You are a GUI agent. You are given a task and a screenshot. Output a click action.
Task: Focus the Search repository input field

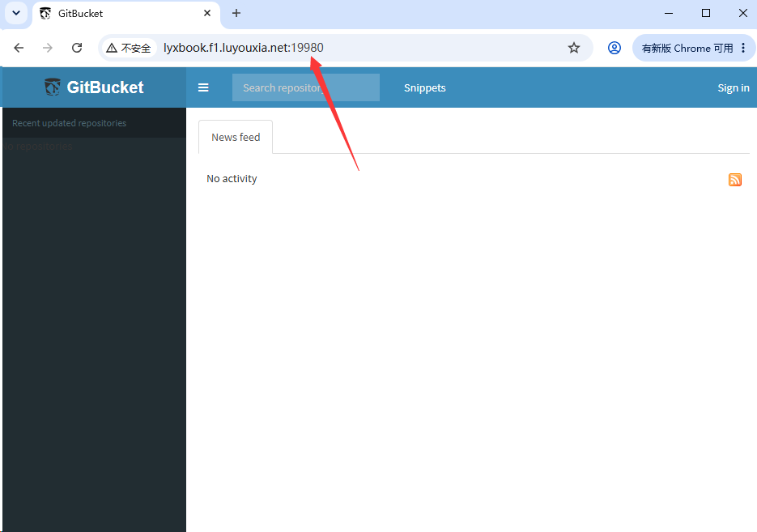(x=305, y=87)
